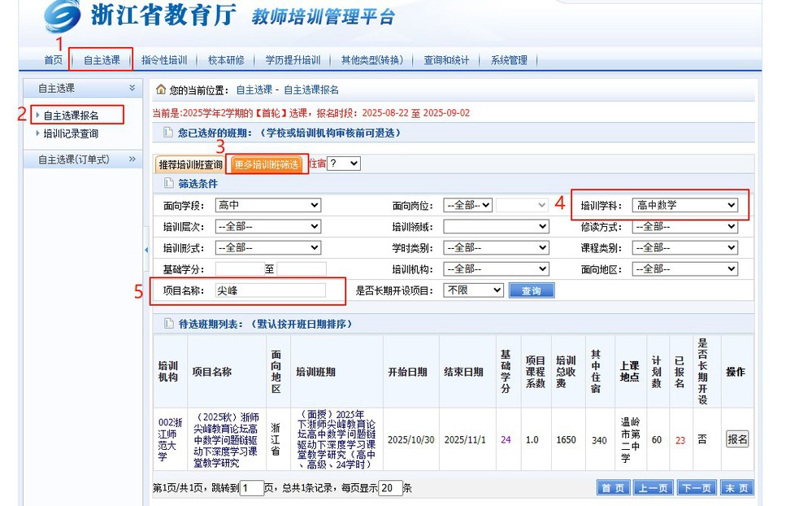Open the 学历提升培训 menu
The height and width of the screenshot is (506, 812).
pos(293,60)
